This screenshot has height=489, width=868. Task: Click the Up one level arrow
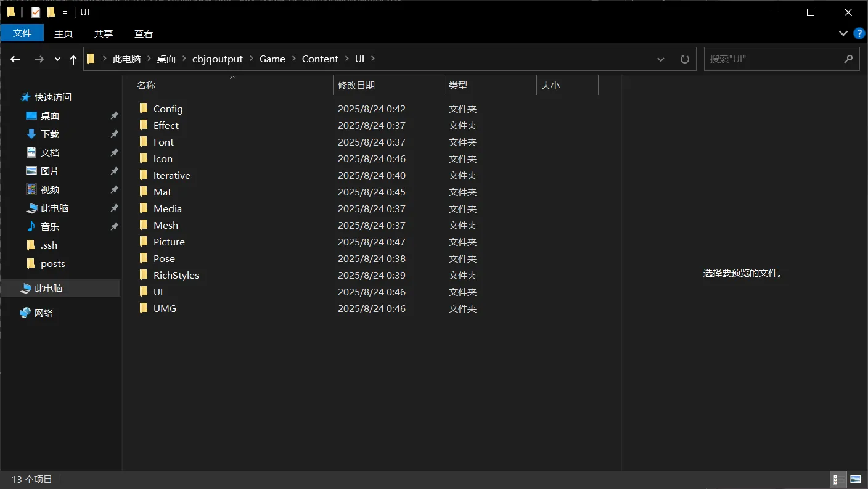(73, 59)
